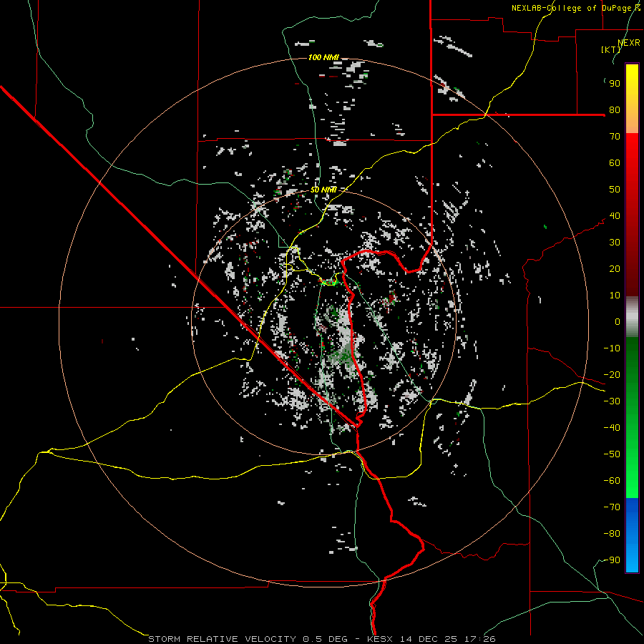
Task: Click the 17:26 timestamp
Action: 479,639
